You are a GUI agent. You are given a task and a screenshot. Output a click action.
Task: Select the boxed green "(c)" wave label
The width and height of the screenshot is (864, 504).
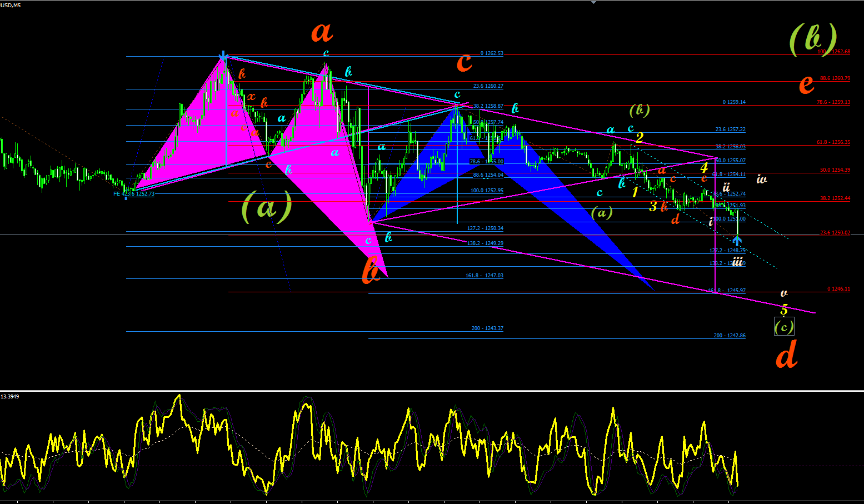point(784,326)
